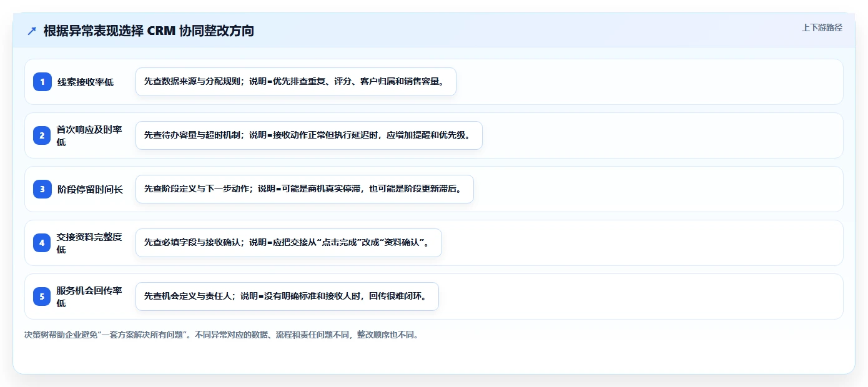
Task: Select the step 4 badge for 交接资料完整度低
Action: click(42, 243)
